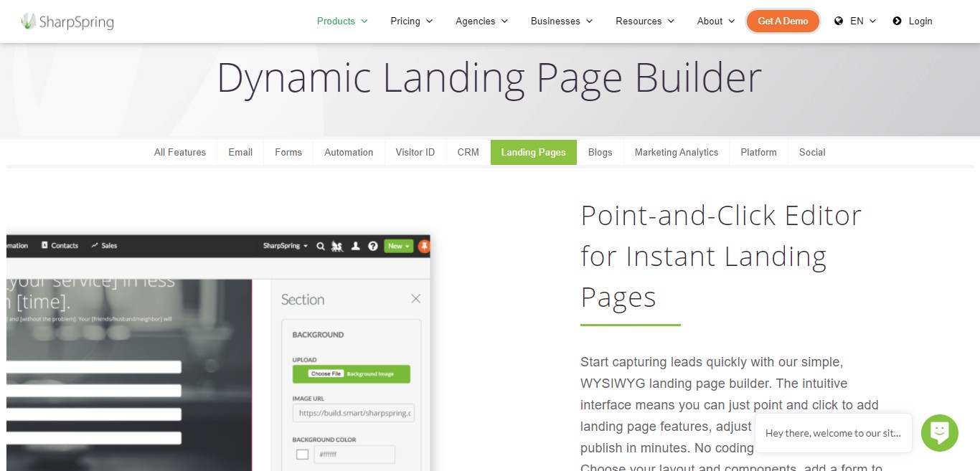Viewport: 980px width, 471px height.
Task: Click the Contacts icon in preview toolbar
Action: coord(44,245)
